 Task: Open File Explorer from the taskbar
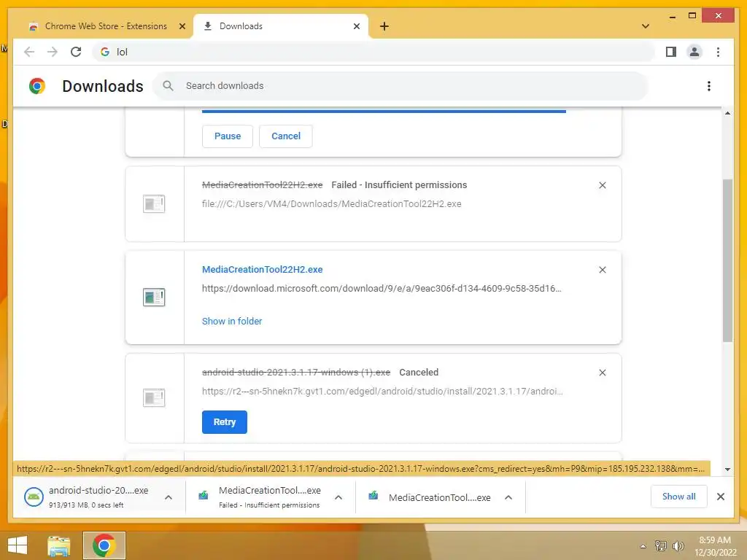(58, 545)
